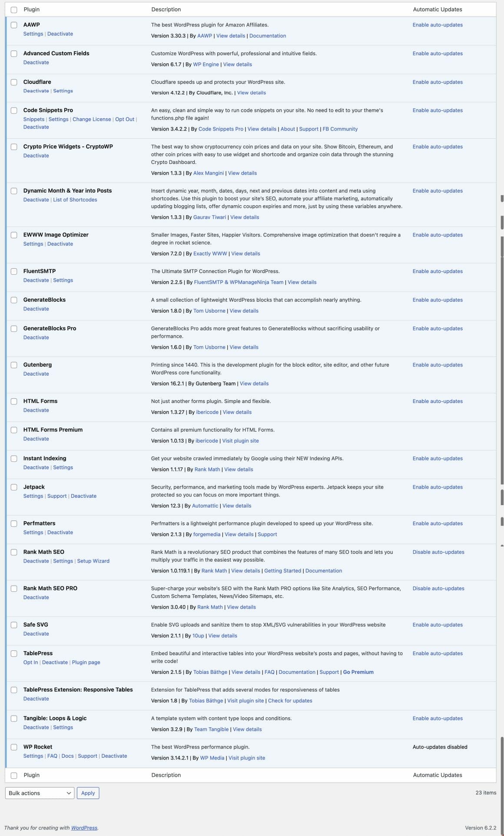Image resolution: width=504 pixels, height=836 pixels.
Task: Tick the Jetpack plugin checkbox
Action: 14,487
